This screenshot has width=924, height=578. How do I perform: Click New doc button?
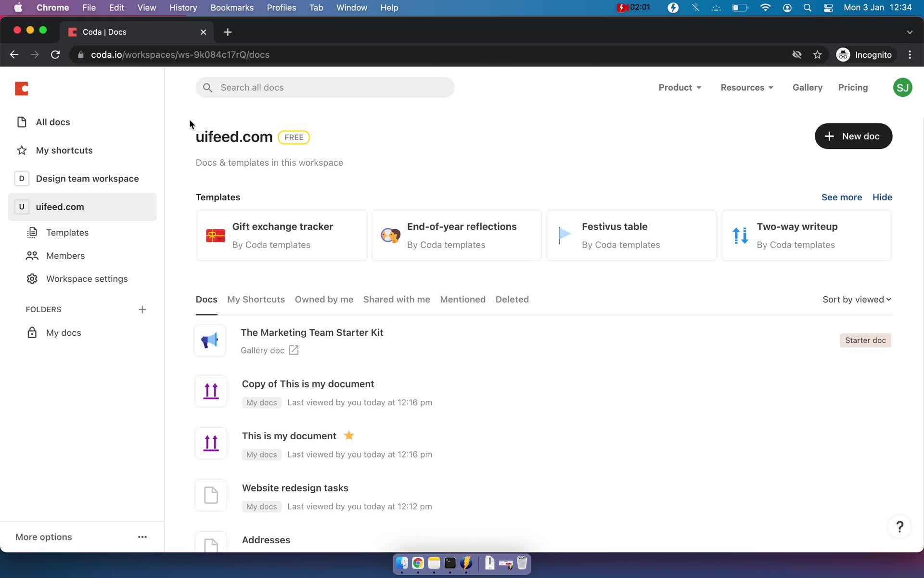[x=853, y=136]
